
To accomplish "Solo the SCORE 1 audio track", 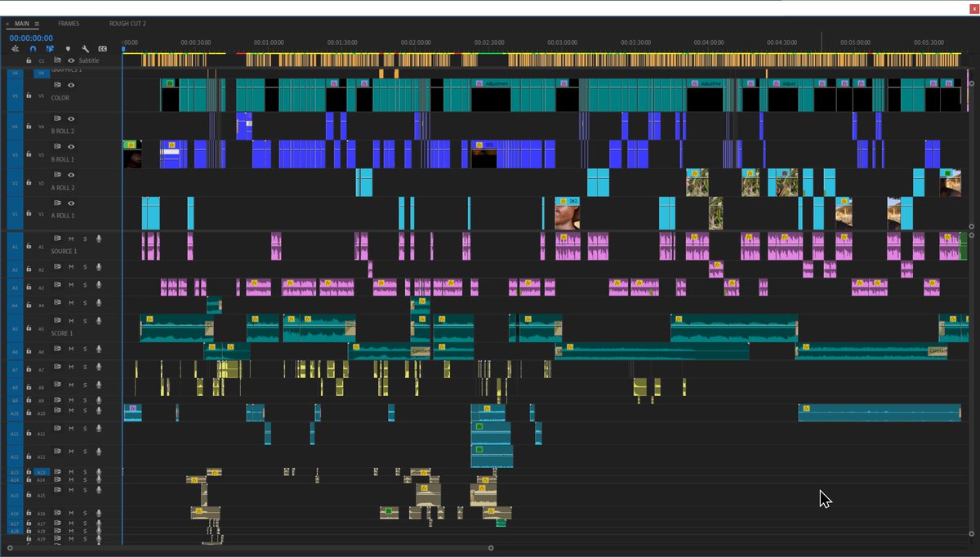I will (85, 320).
